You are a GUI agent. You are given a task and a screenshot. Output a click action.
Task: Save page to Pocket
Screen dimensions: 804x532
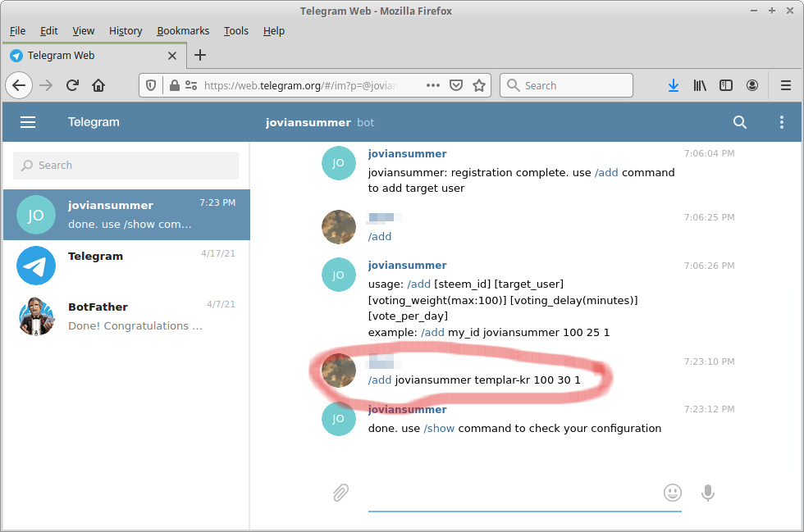click(x=456, y=85)
